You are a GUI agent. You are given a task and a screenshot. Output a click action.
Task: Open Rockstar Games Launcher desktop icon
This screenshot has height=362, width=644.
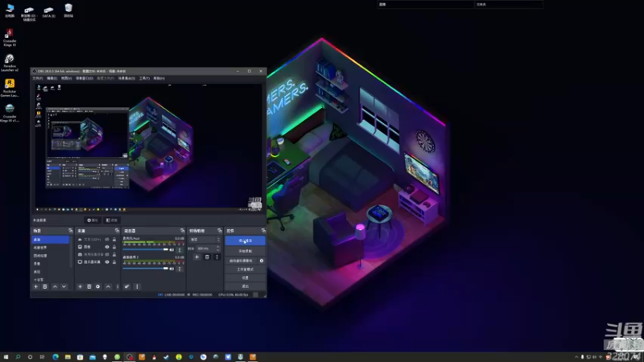point(10,88)
